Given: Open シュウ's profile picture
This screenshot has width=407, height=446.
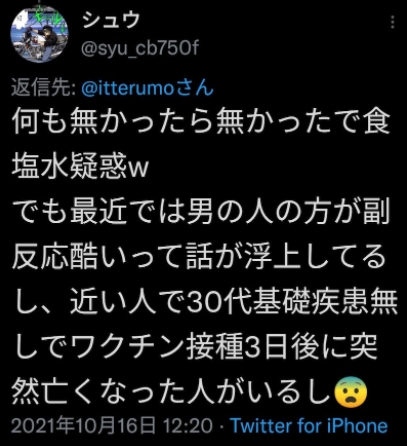Looking at the screenshot, I should (x=40, y=34).
